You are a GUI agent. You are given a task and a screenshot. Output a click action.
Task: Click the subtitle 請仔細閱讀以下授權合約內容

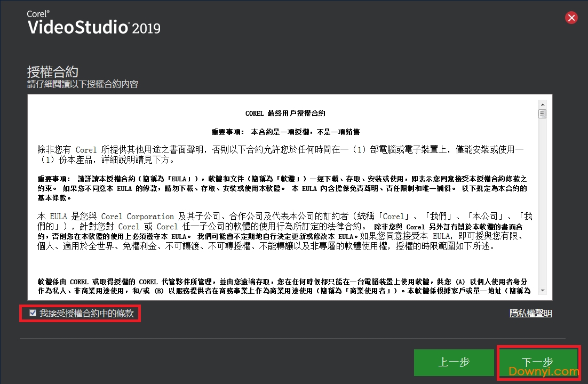[x=83, y=84]
